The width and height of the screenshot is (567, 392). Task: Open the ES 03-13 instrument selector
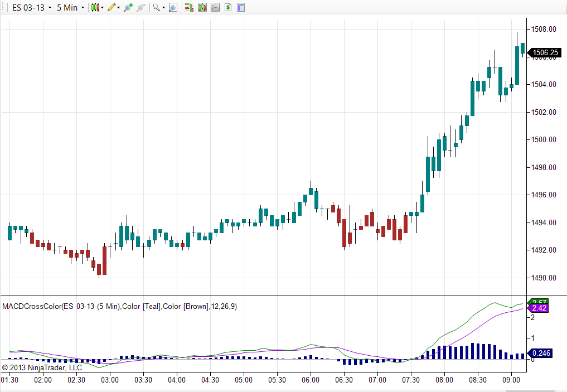32,8
